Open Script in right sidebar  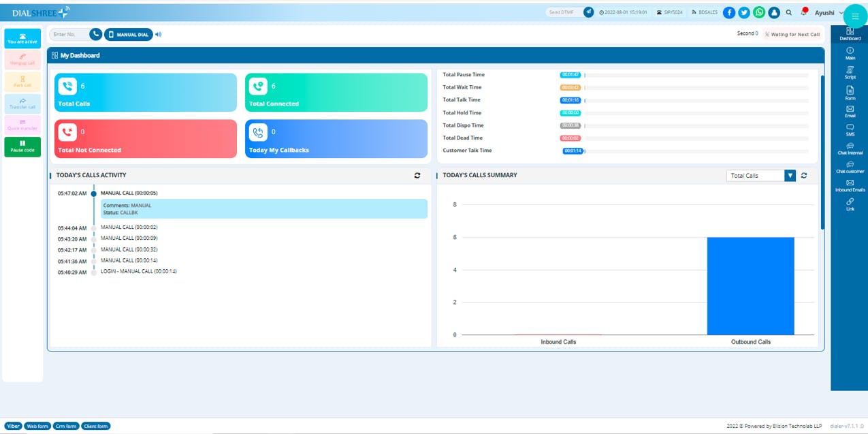(850, 73)
